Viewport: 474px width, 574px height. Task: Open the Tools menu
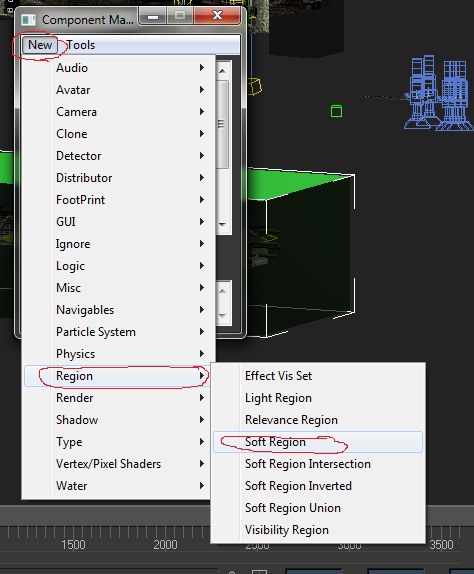click(x=81, y=45)
